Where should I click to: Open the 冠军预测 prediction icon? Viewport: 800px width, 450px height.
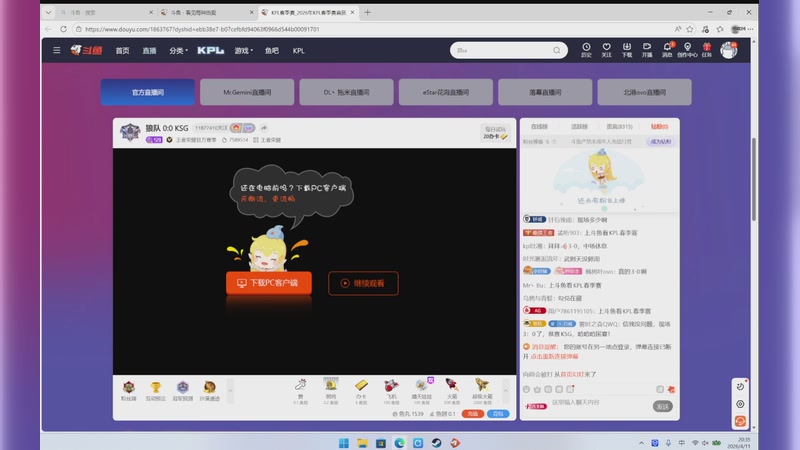pos(183,391)
